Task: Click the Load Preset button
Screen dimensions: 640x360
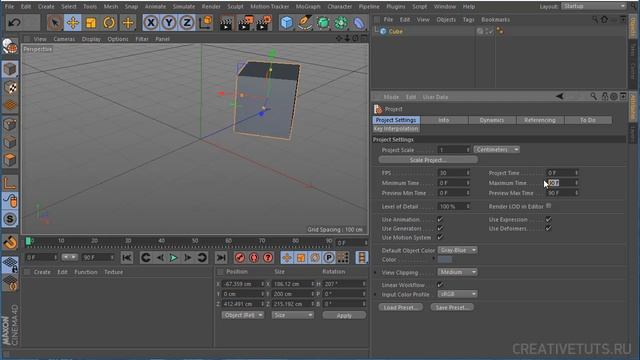Action: (x=400, y=307)
